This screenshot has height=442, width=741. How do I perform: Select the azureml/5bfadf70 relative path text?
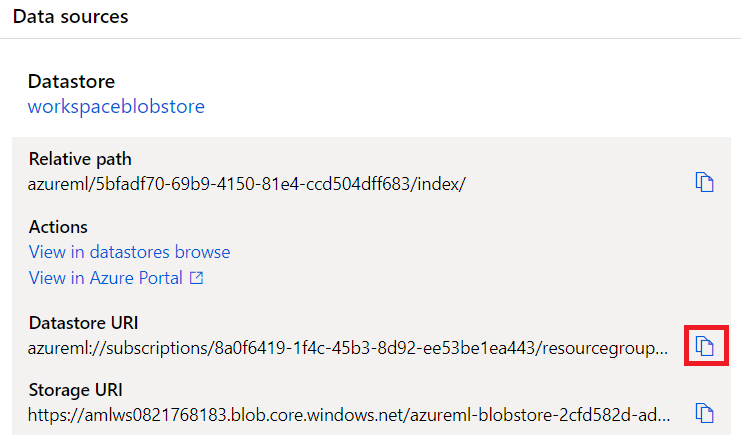click(247, 184)
